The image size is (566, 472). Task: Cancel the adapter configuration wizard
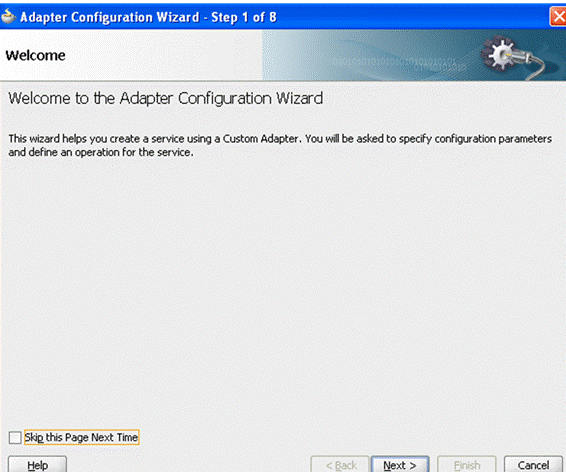[533, 465]
